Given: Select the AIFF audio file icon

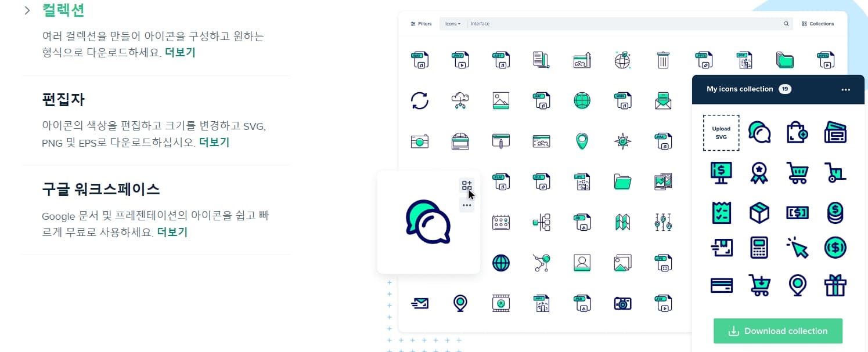Looking at the screenshot, I should tap(500, 60).
